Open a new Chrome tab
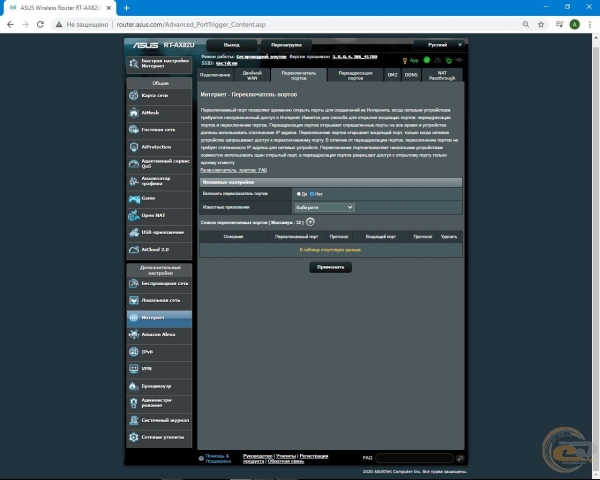This screenshot has height=480, width=600. [126, 8]
